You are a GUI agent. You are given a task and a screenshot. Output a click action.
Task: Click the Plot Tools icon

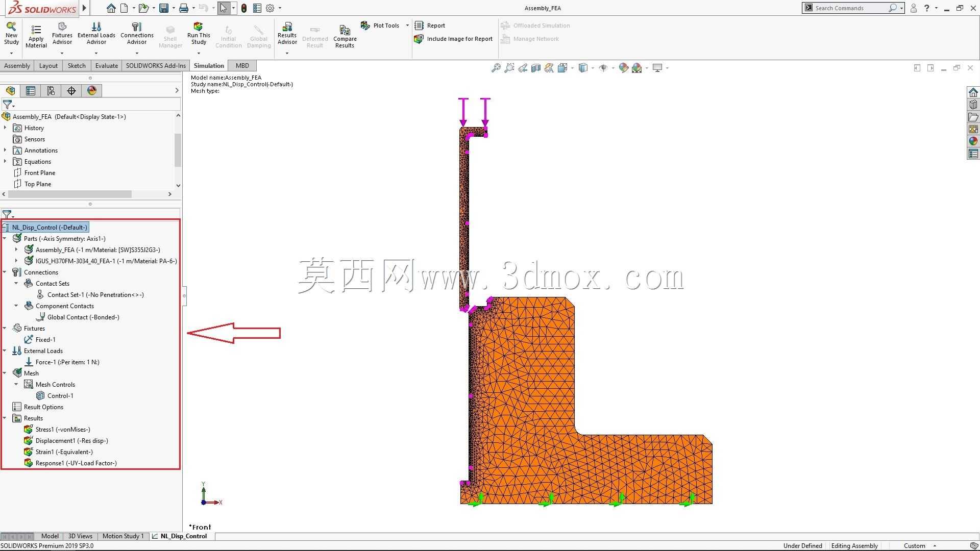(x=365, y=26)
